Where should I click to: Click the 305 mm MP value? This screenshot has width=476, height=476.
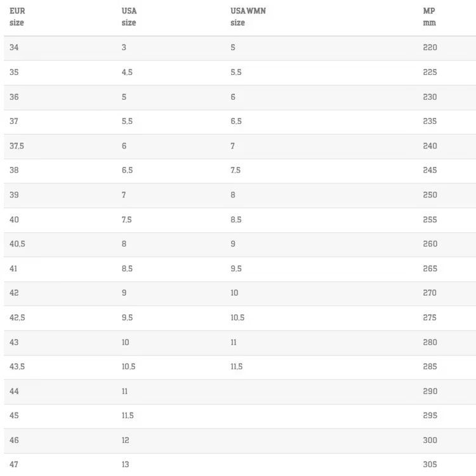pos(430,465)
